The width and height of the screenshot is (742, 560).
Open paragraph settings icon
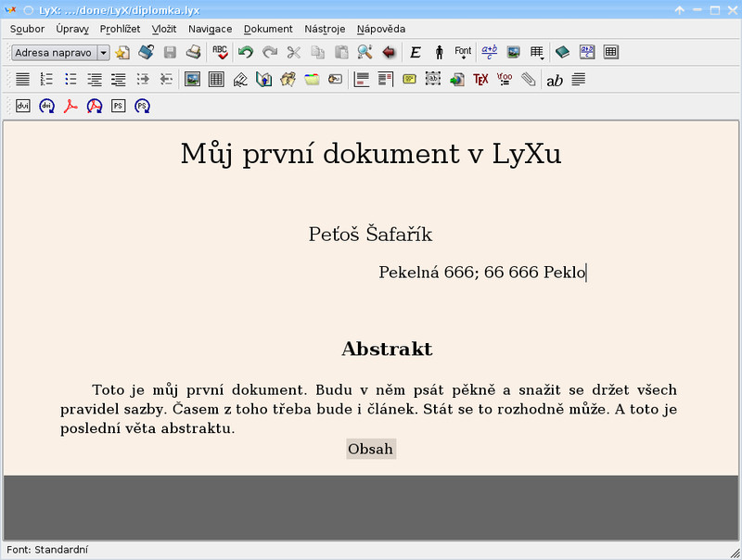[x=578, y=79]
